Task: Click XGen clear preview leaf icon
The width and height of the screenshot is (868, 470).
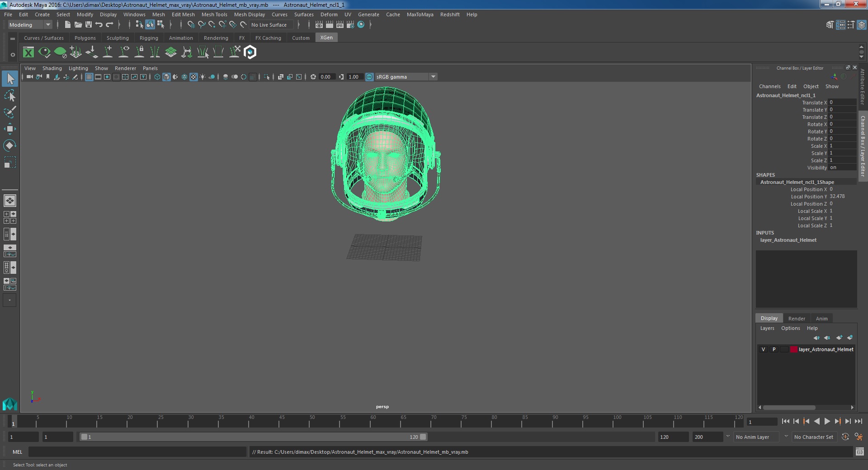Action: 60,52
